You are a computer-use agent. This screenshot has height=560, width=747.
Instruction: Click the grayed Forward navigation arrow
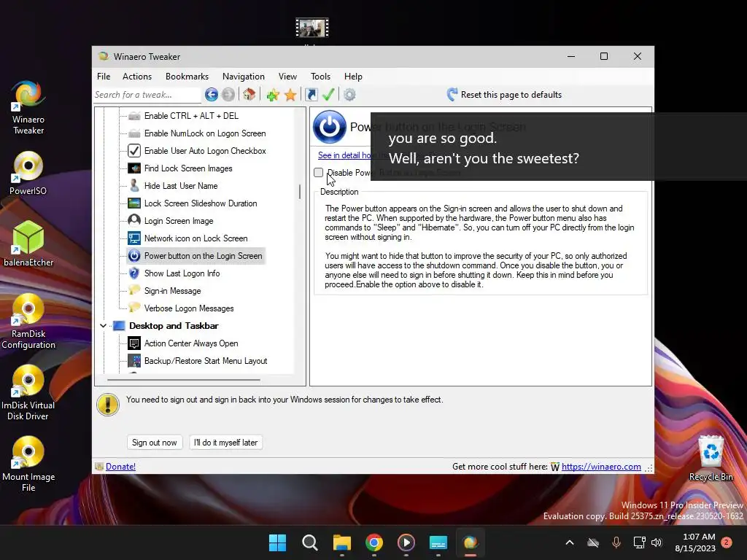[x=228, y=95]
